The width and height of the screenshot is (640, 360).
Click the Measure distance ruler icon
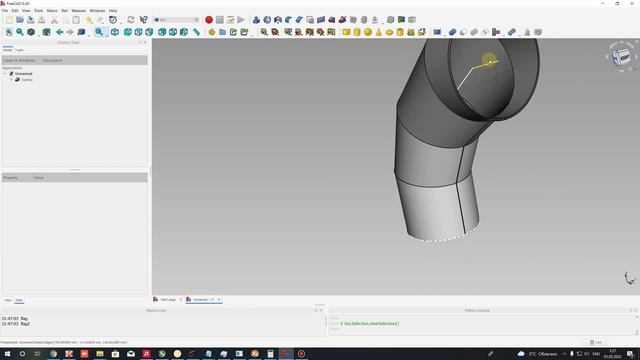click(196, 32)
